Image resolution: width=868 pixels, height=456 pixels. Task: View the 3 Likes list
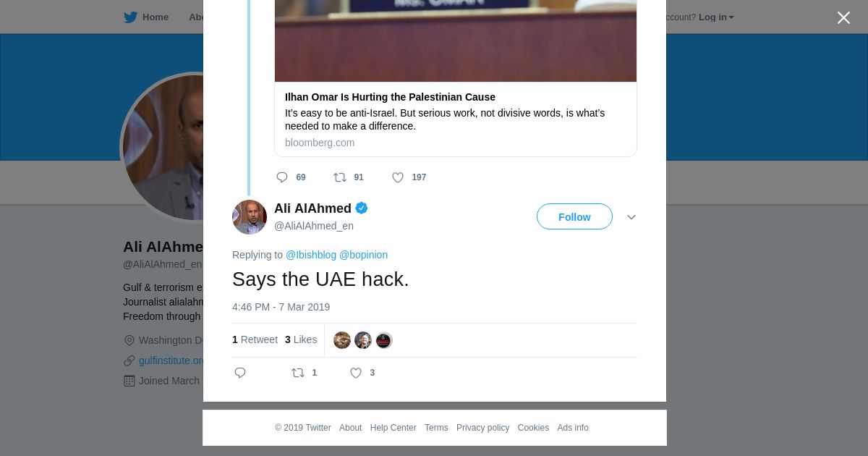(301, 339)
